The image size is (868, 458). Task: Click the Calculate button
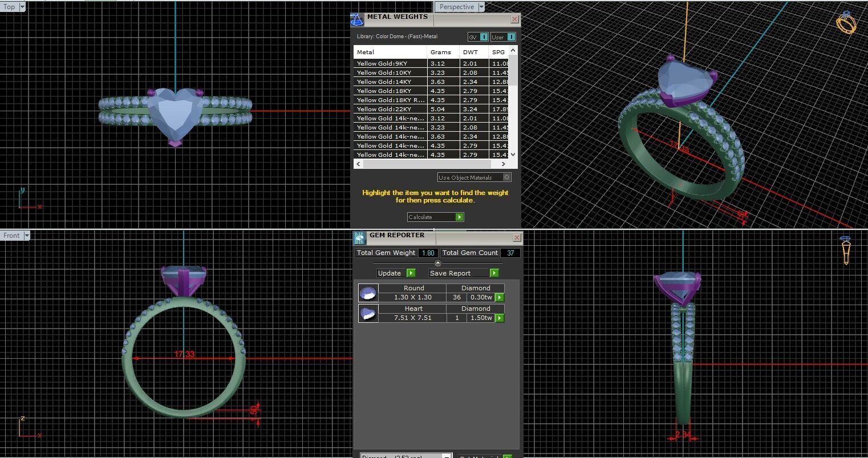[435, 217]
